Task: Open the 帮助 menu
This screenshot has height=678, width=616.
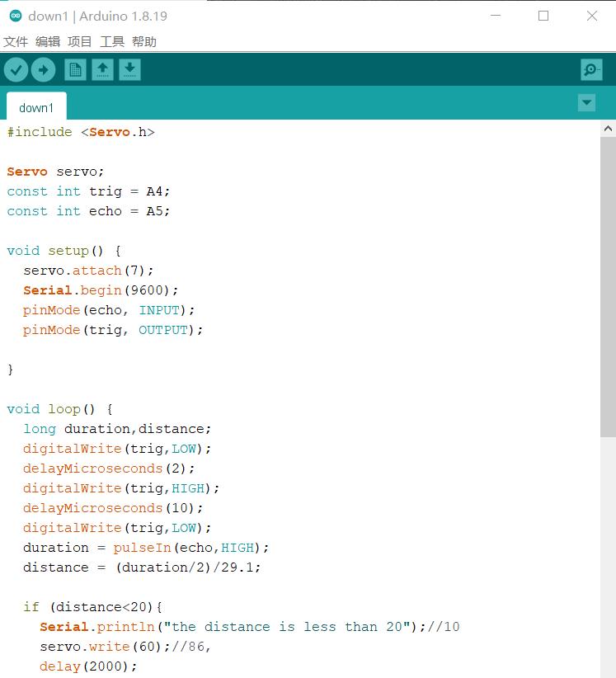Action: [144, 42]
